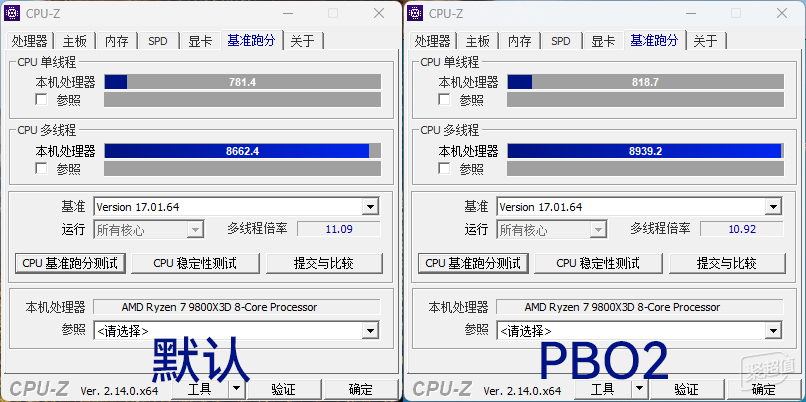806x402 pixels.
Task: Close the right CPU-Z window
Action: 782,13
